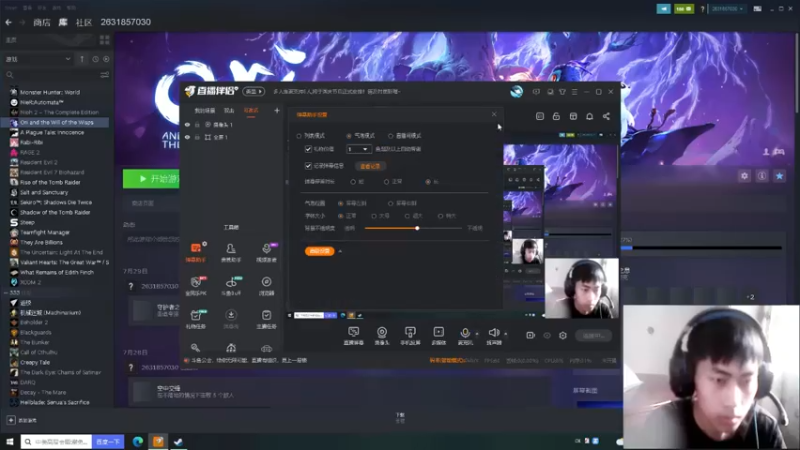Add a multimedia source
This screenshot has width=800, height=450.
click(x=438, y=336)
